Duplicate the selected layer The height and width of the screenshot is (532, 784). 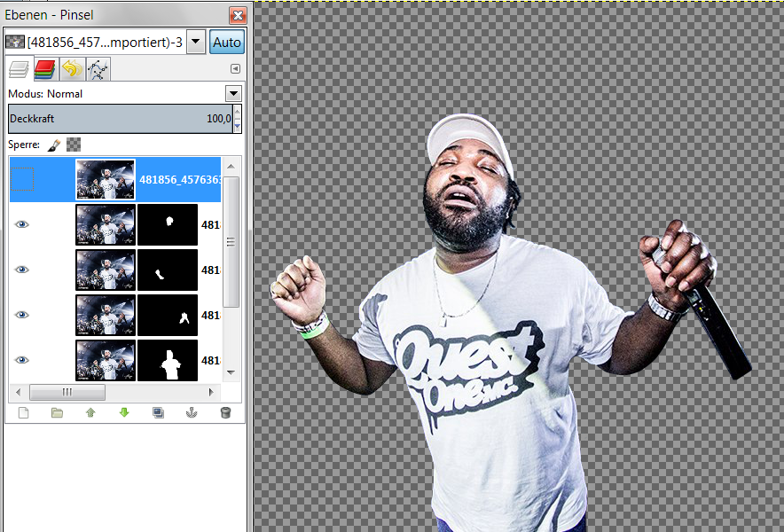pos(158,413)
